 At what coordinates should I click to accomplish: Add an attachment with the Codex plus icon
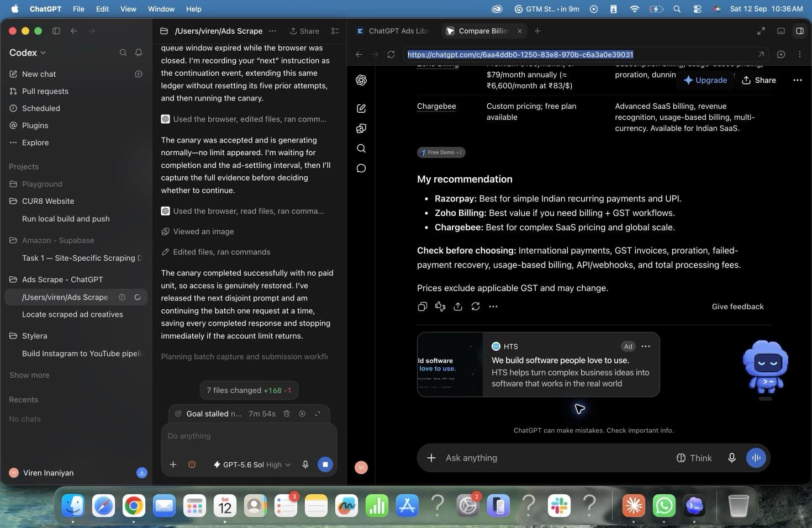click(173, 464)
